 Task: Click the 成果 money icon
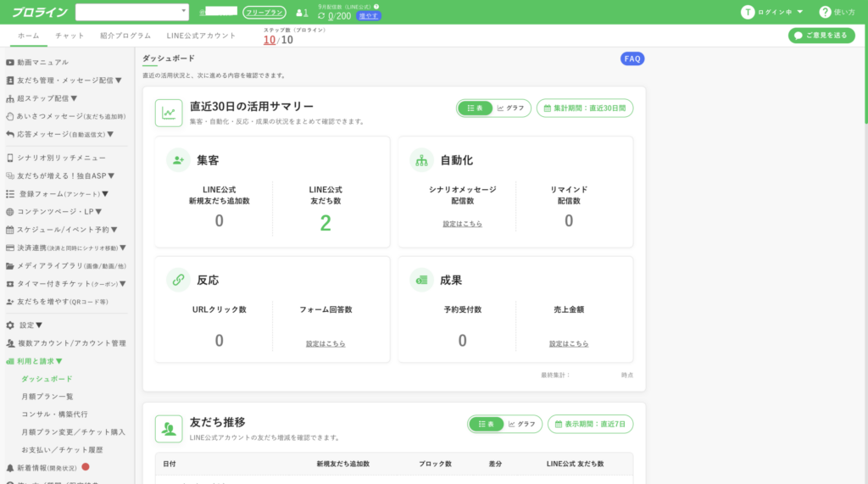421,281
